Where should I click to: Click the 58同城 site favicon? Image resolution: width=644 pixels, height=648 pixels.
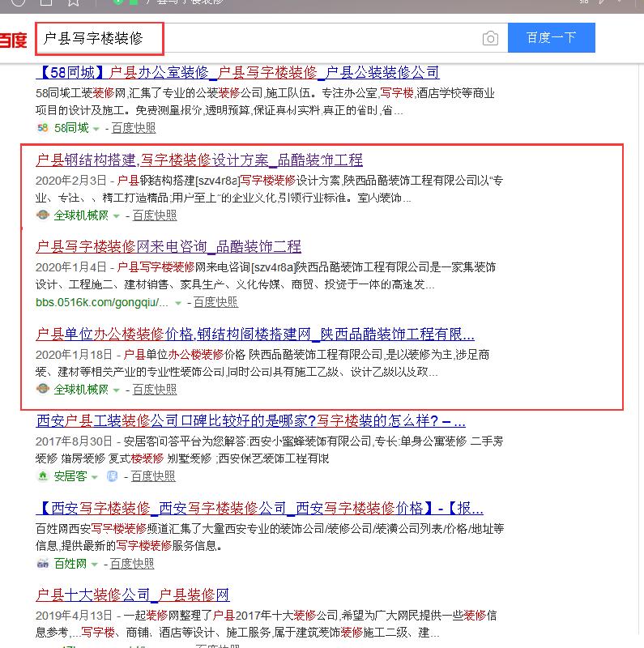coord(43,128)
